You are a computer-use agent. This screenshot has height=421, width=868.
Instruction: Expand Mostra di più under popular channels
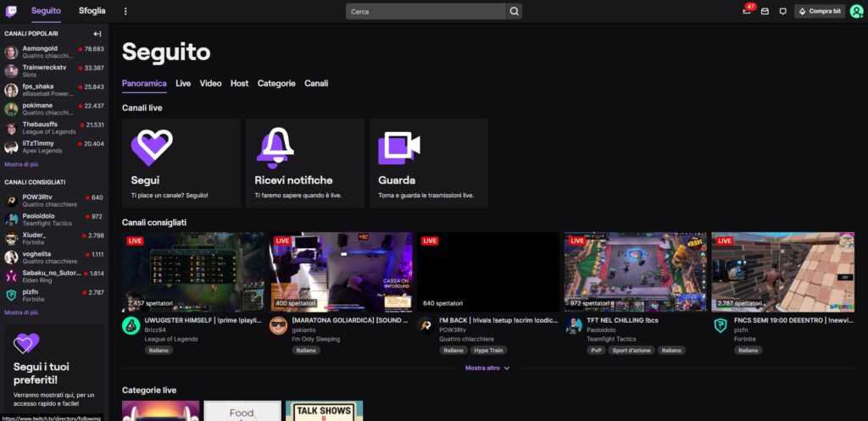21,164
